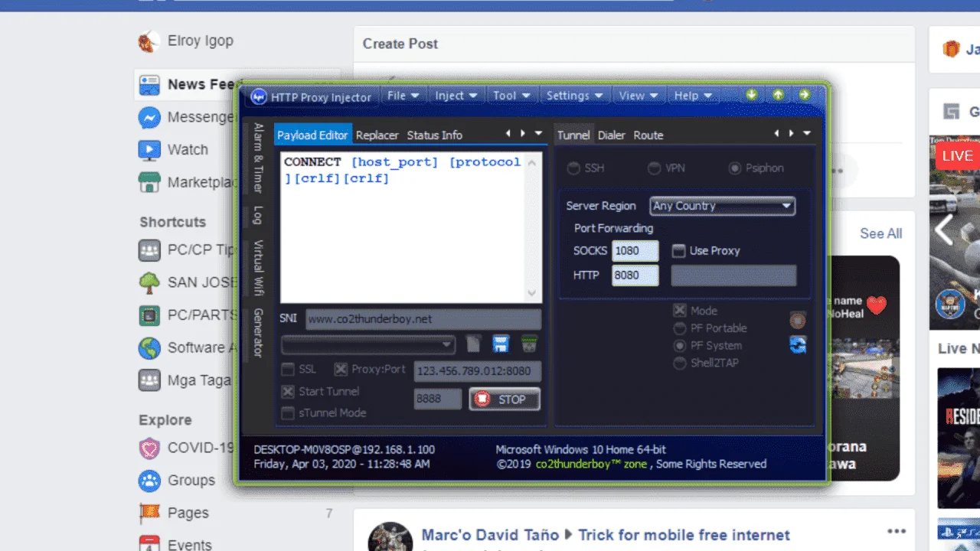Image resolution: width=980 pixels, height=551 pixels.
Task: Open the View menu
Action: pos(639,96)
